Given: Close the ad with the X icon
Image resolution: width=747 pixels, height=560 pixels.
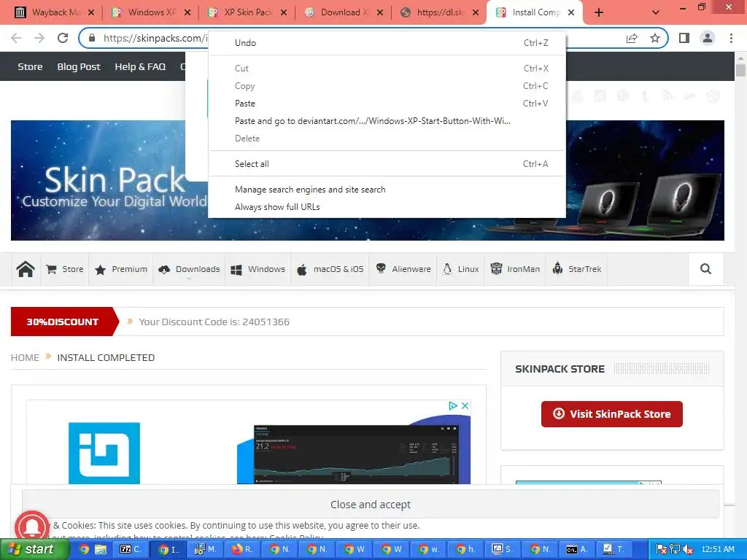Looking at the screenshot, I should click(465, 405).
